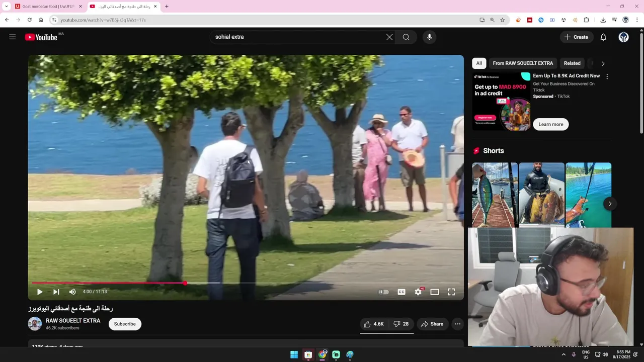Screen dimensions: 644x362
Task: Select the From RAW SOUEELT EXTRA chip
Action: point(523,63)
